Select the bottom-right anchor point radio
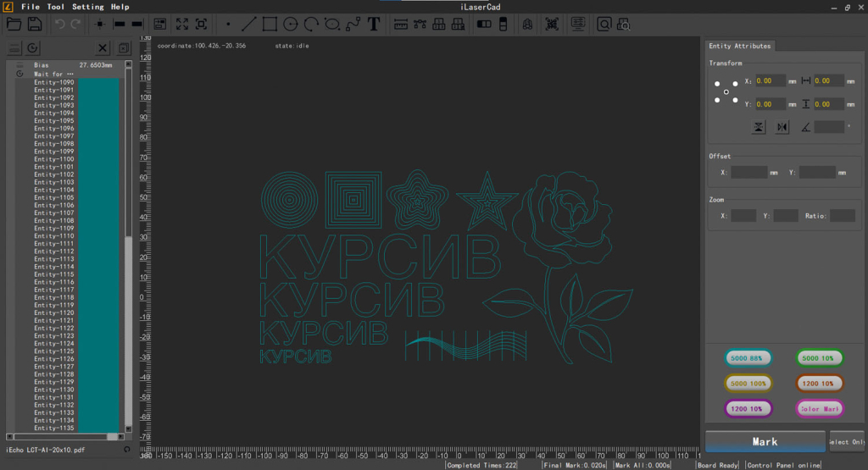 735,100
